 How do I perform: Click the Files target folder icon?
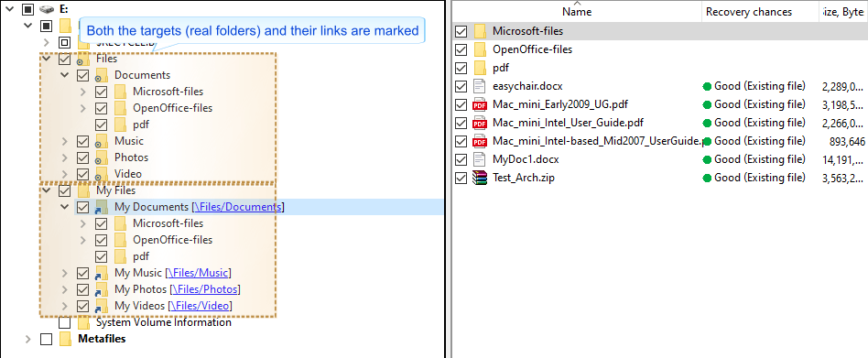[83, 59]
